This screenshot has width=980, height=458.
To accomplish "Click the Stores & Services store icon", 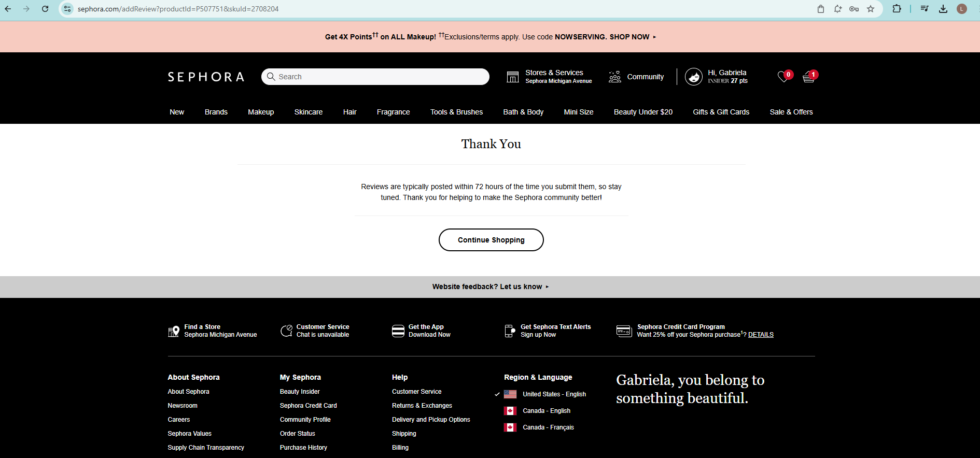I will tap(512, 77).
